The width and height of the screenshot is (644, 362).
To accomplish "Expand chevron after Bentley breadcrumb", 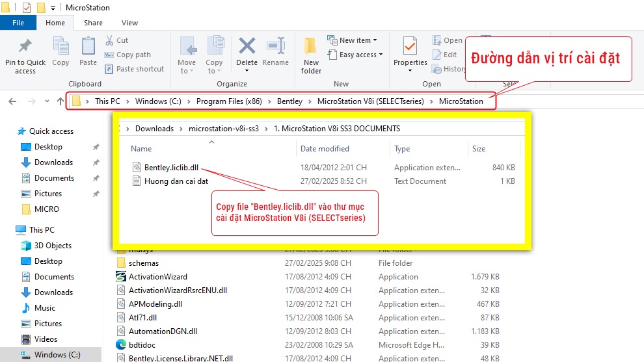I will point(310,101).
